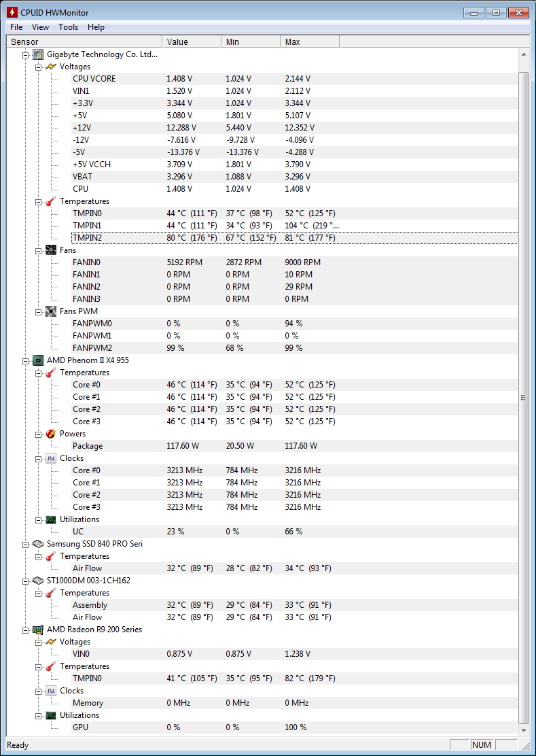Image resolution: width=536 pixels, height=756 pixels.
Task: Click the NUM indicator in status bar
Action: click(x=482, y=745)
